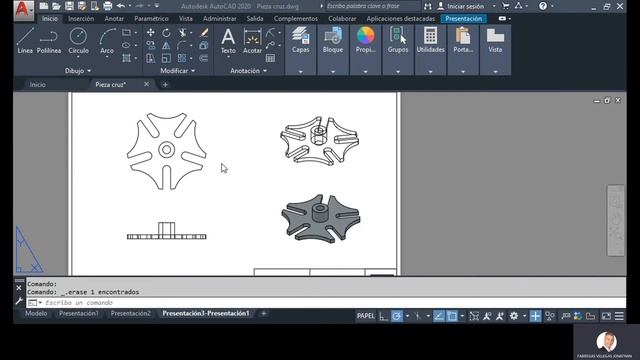Toggle hardware acceleration plus icon

535,316
